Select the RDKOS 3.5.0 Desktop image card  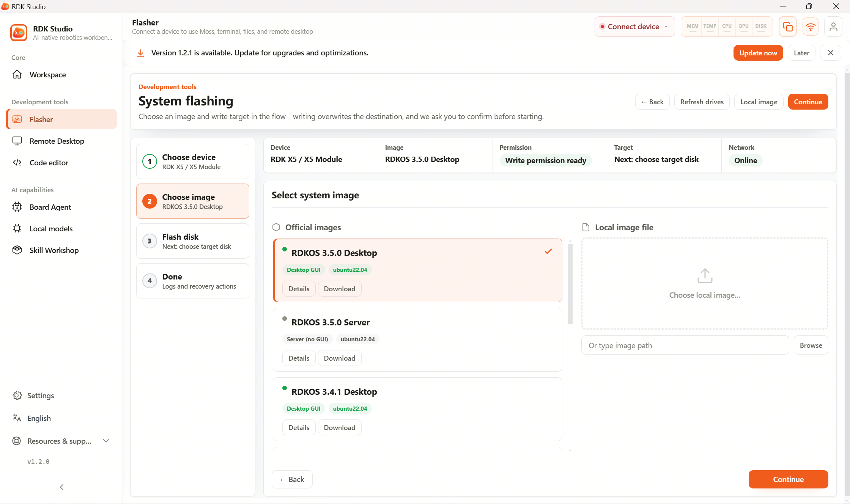(x=417, y=270)
